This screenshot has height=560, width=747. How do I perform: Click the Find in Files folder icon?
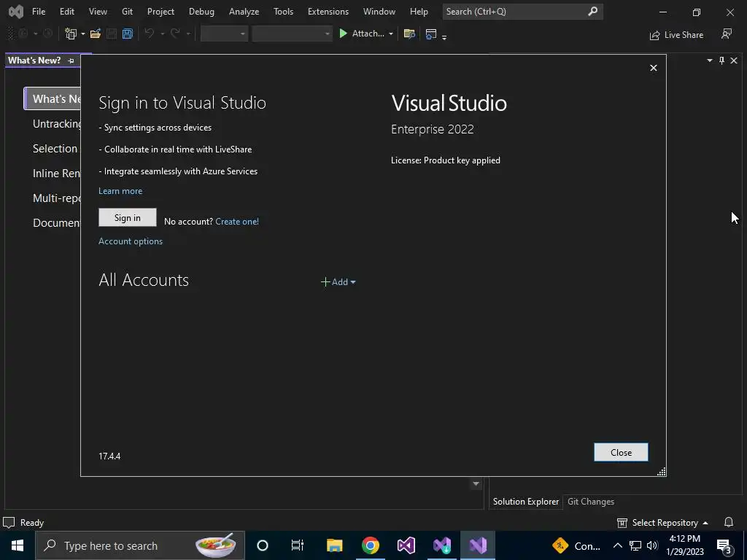409,34
